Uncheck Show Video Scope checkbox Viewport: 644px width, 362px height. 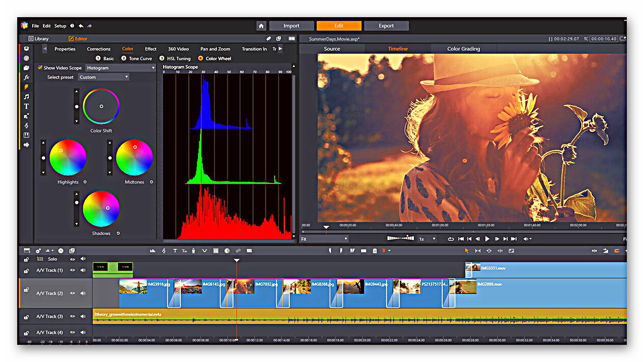pos(40,68)
